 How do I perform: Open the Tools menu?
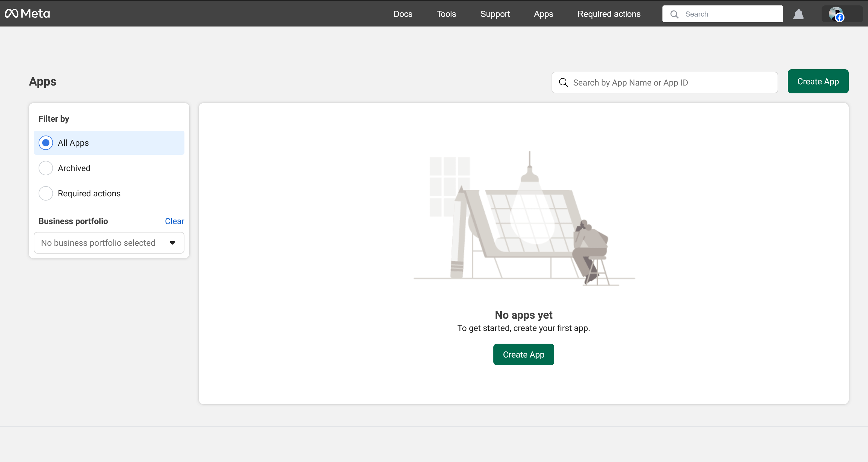[x=446, y=14]
